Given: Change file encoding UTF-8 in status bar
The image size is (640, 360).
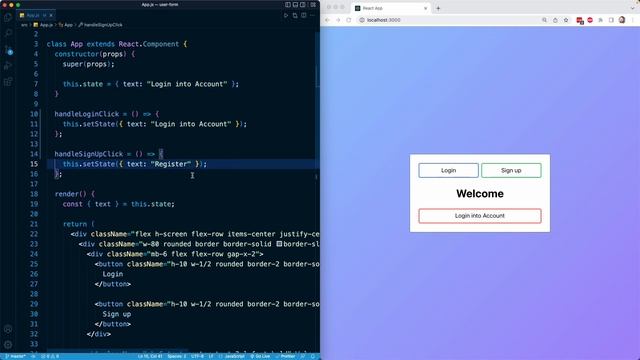Looking at the screenshot, I should [197, 356].
